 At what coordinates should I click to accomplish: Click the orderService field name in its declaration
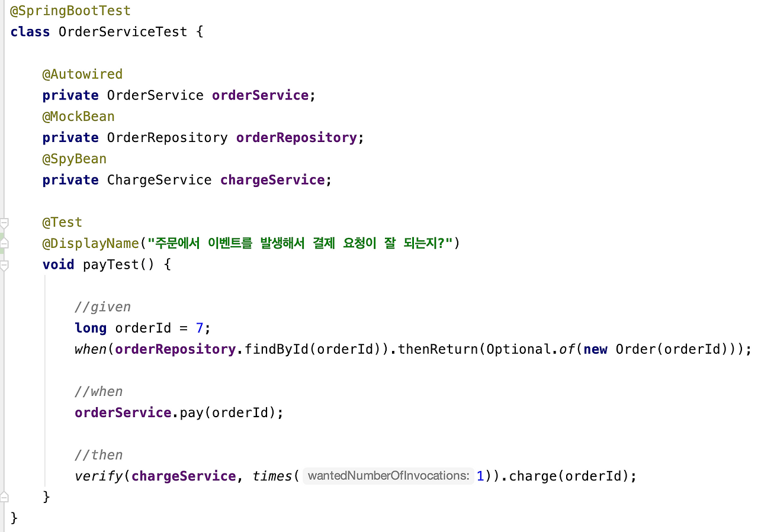pos(261,95)
